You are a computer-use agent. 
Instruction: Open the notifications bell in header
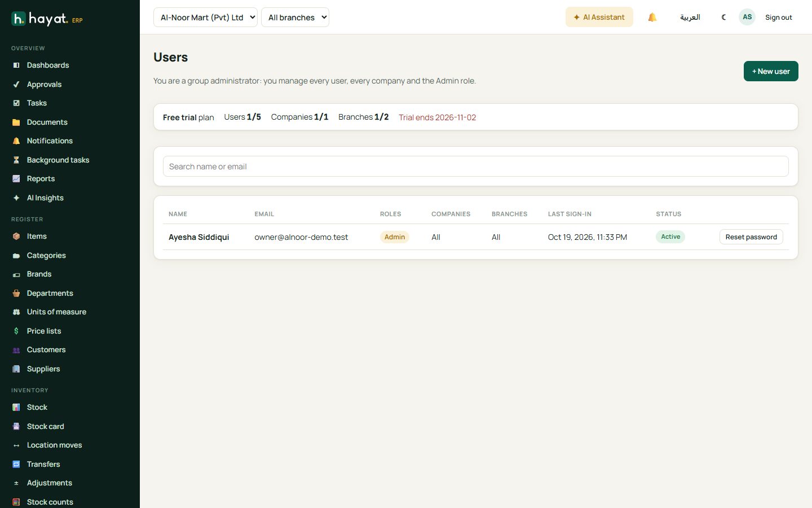point(652,17)
